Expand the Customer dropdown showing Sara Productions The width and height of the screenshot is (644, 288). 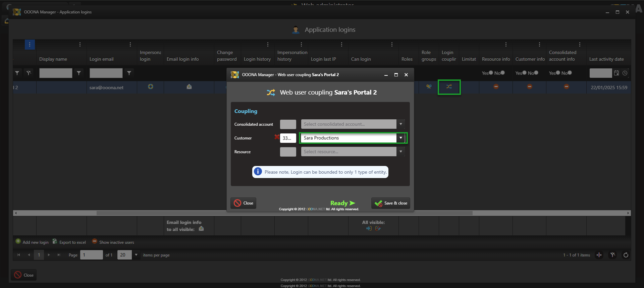[400, 138]
